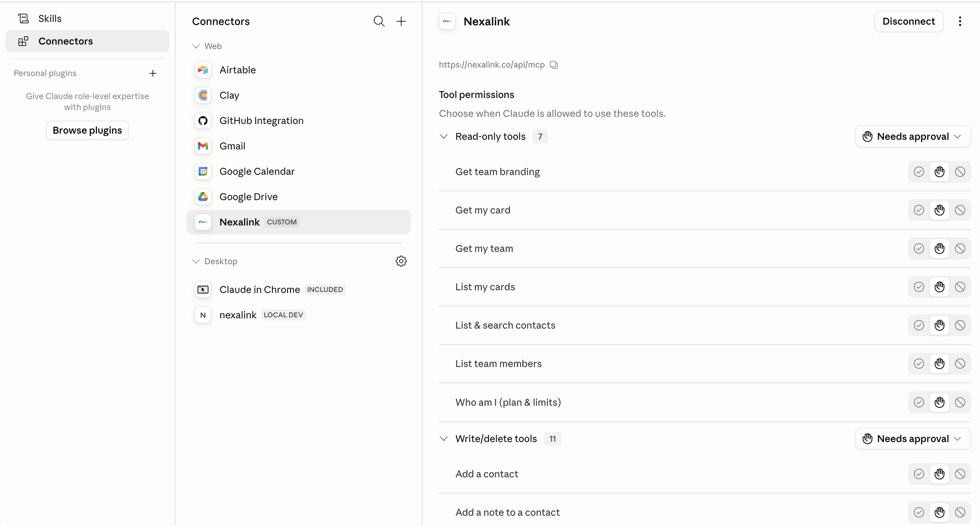Block the Get team branding tool
980x525 pixels.
pos(960,172)
